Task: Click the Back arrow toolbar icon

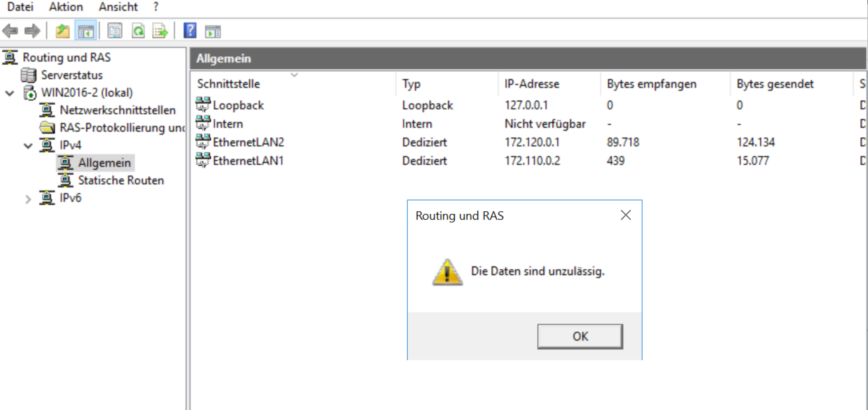Action: coord(10,31)
